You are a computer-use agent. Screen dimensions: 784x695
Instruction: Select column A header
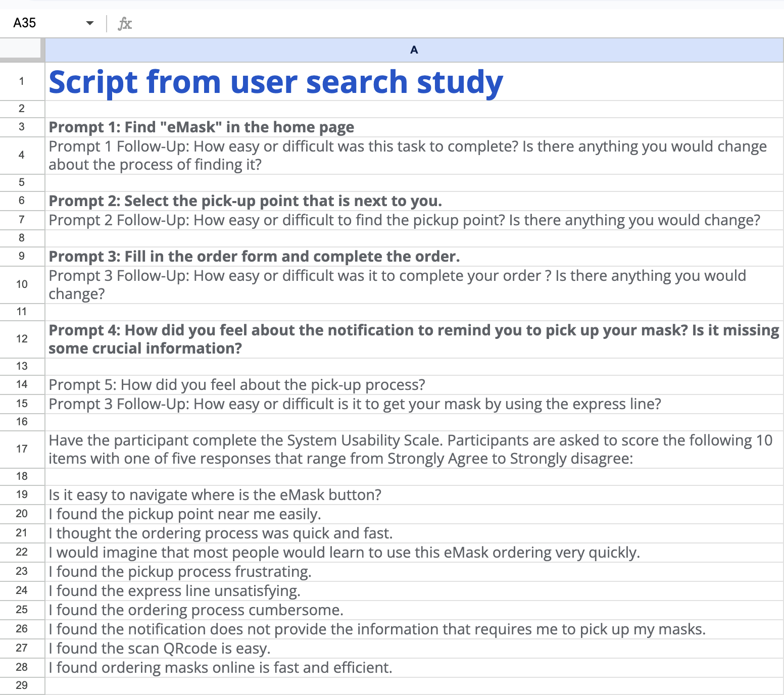coord(414,50)
